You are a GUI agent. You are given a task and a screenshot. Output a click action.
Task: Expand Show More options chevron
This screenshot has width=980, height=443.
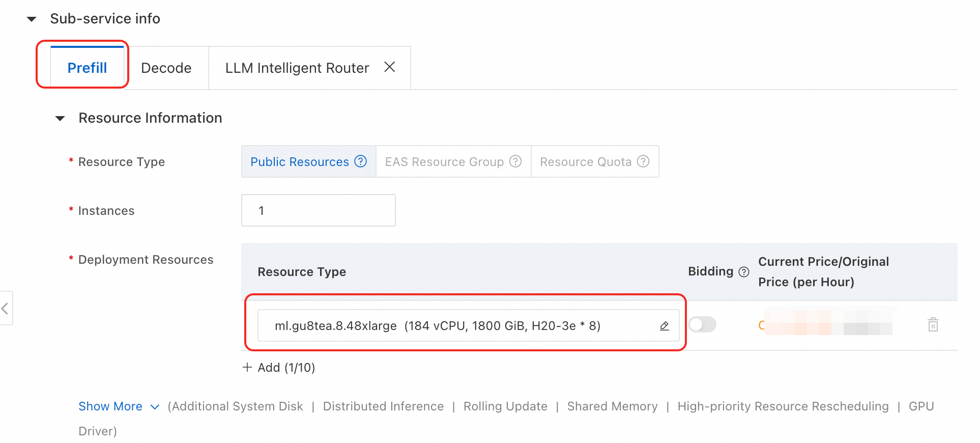pyautogui.click(x=155, y=407)
